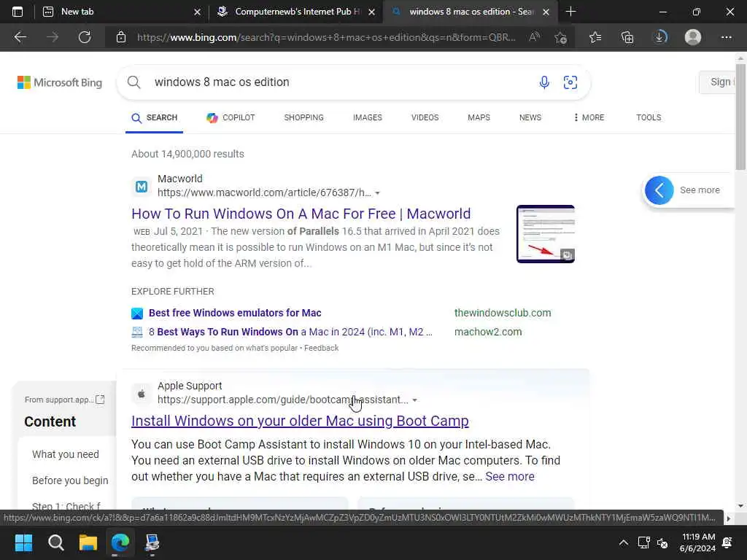Open Collections icon in toolbar

point(627,37)
